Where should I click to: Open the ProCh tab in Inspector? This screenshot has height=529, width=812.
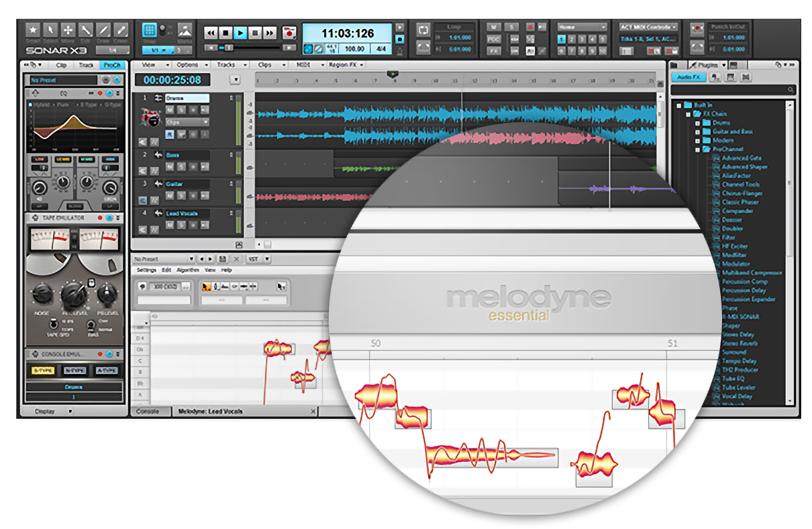pos(111,65)
